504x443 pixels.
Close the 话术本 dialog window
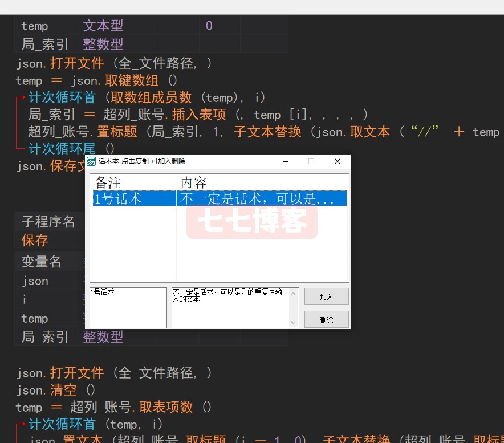click(x=337, y=161)
